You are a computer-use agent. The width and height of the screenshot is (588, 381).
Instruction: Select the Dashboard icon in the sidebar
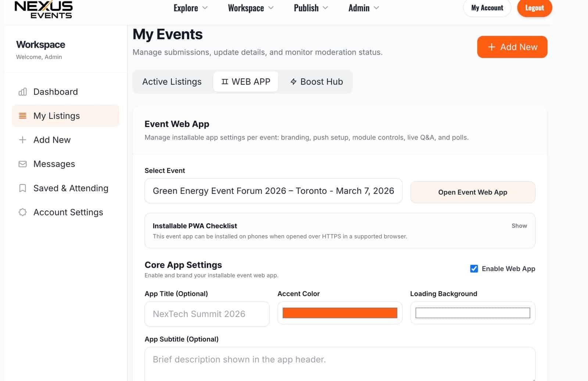pyautogui.click(x=22, y=91)
